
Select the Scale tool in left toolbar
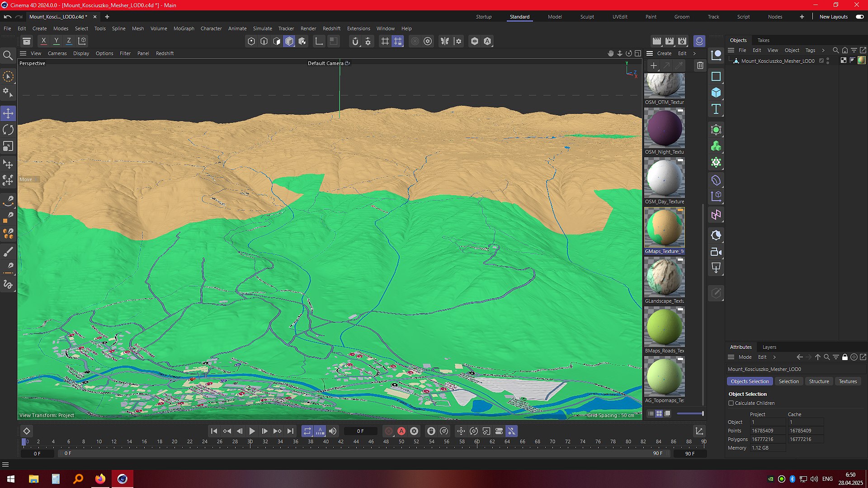tap(8, 146)
